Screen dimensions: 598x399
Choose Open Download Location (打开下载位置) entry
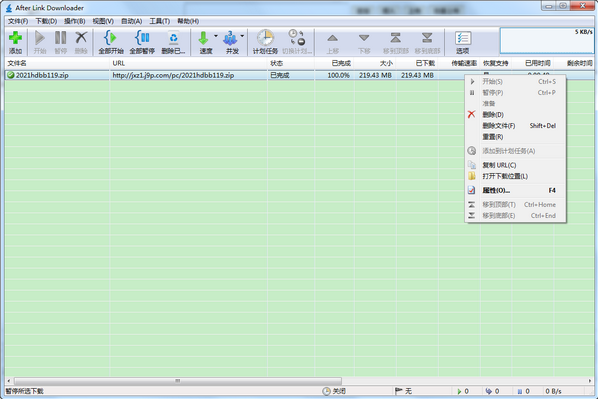515,176
